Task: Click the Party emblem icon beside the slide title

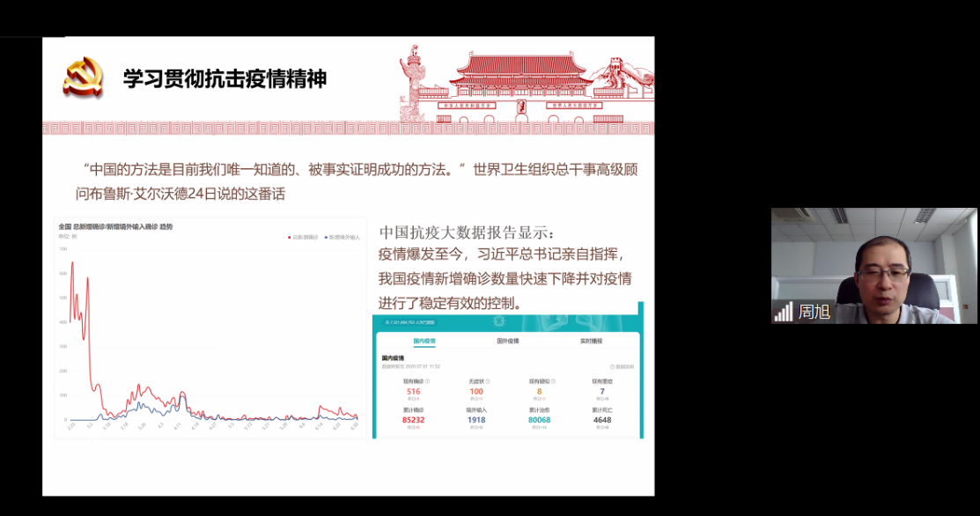Action: click(83, 77)
